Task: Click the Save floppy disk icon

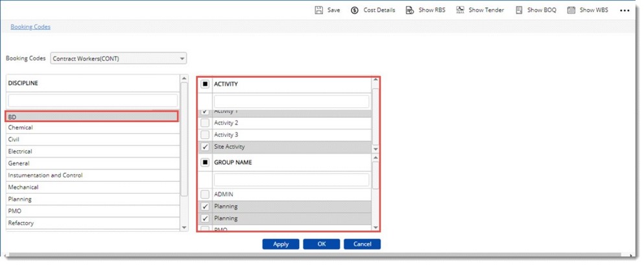Action: (x=319, y=10)
